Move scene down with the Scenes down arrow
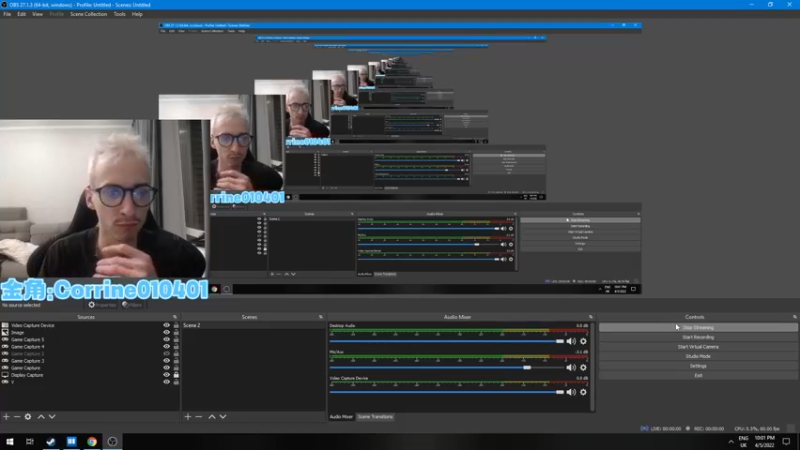800x450 pixels. click(223, 417)
